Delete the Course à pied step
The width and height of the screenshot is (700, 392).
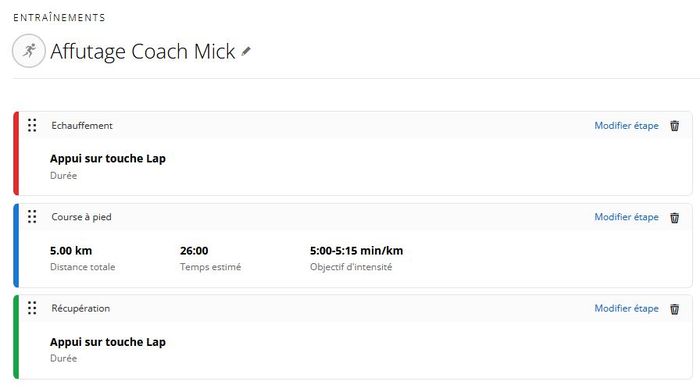click(675, 217)
